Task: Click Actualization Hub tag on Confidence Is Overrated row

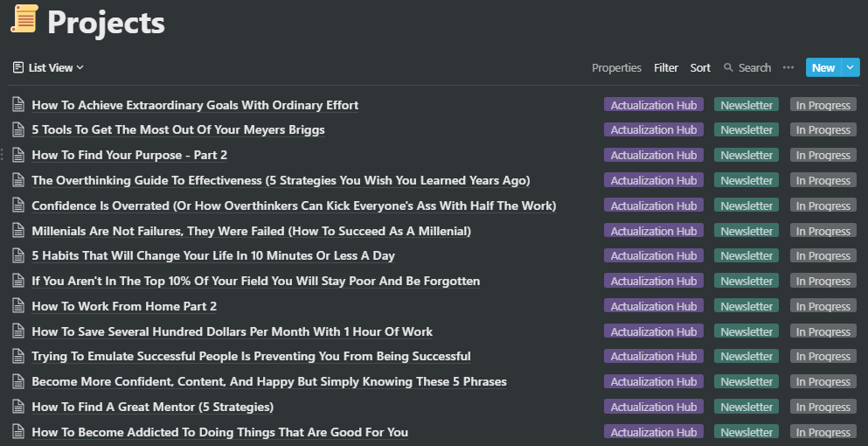Action: coord(654,206)
